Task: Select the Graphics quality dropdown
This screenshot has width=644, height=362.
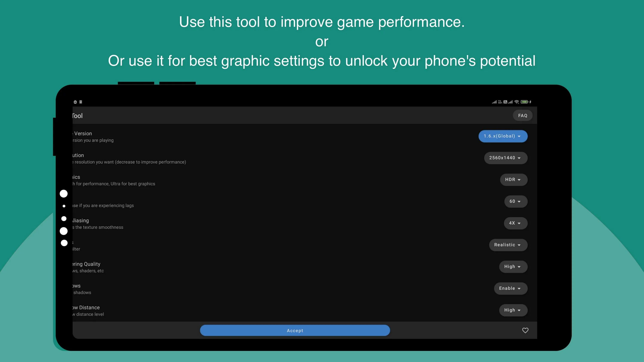Action: point(513,179)
